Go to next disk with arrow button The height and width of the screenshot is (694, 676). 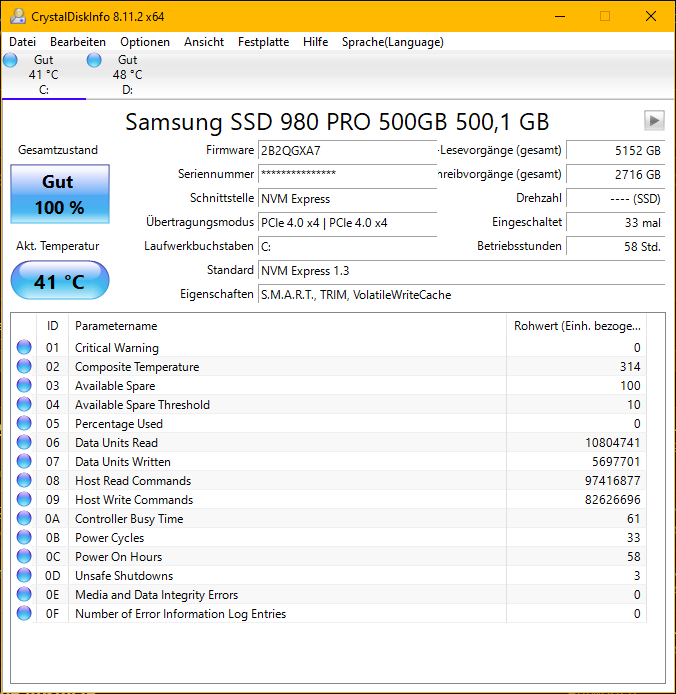point(654,120)
